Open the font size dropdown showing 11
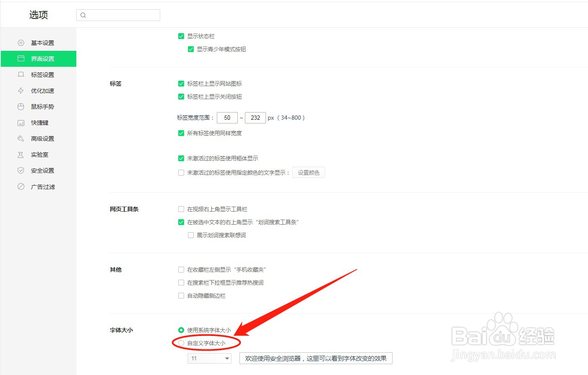This screenshot has height=375, width=588. coord(209,358)
